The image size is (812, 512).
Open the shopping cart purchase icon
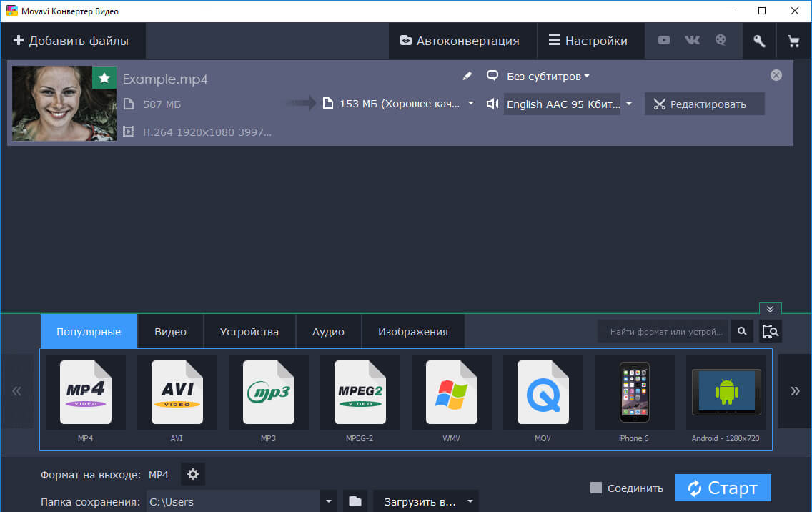point(793,41)
